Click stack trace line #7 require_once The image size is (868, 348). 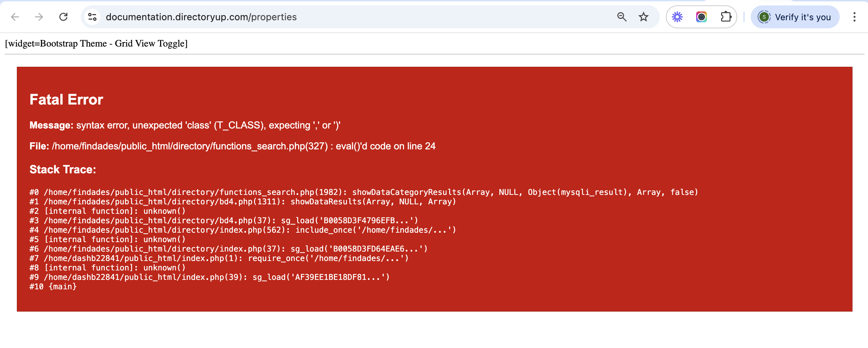click(x=219, y=258)
